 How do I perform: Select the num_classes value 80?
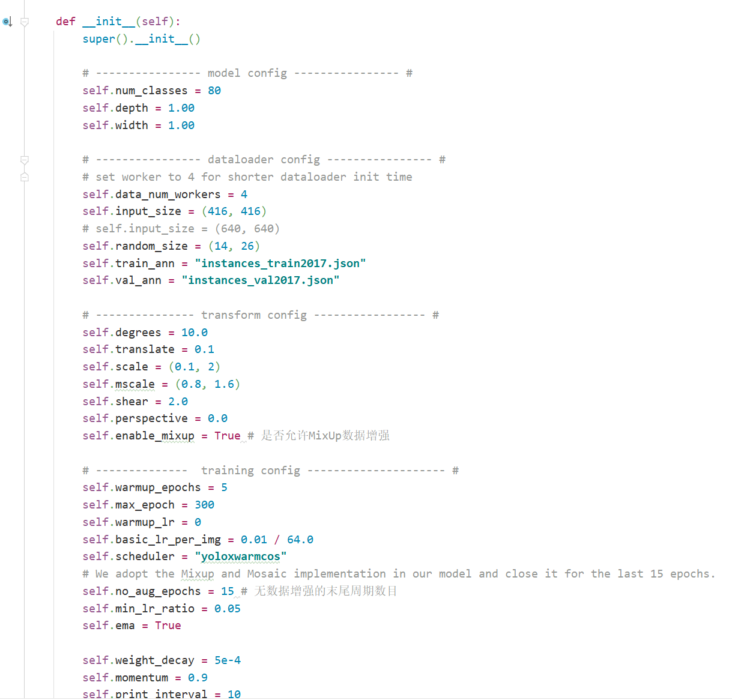[x=214, y=90]
